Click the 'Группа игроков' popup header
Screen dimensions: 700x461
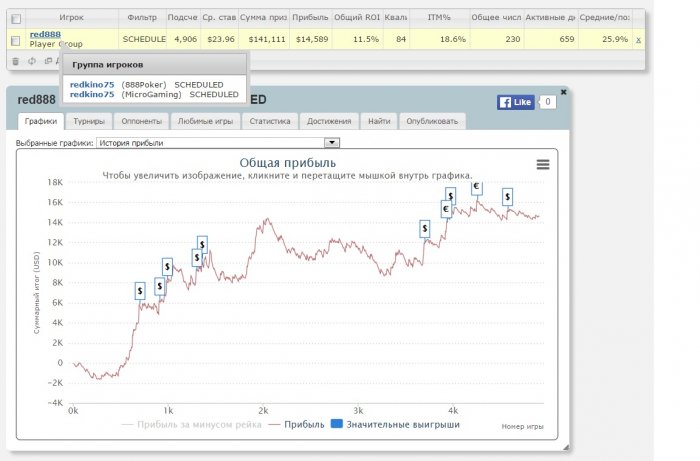coord(154,65)
